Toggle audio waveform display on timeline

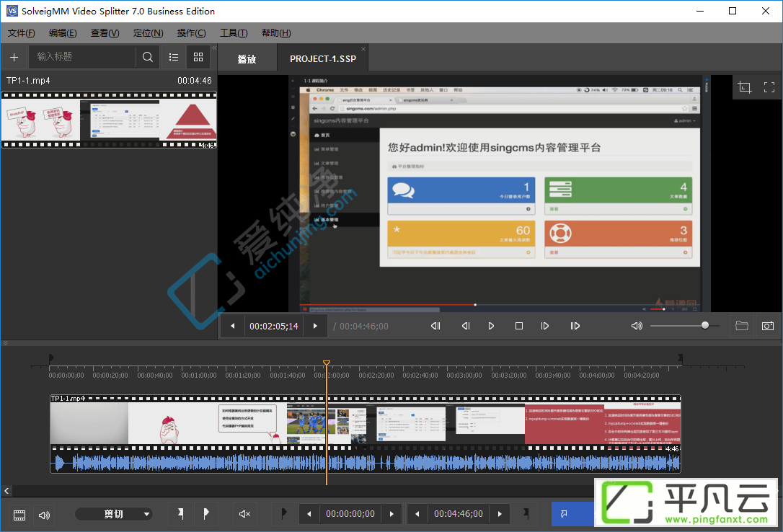[44, 515]
